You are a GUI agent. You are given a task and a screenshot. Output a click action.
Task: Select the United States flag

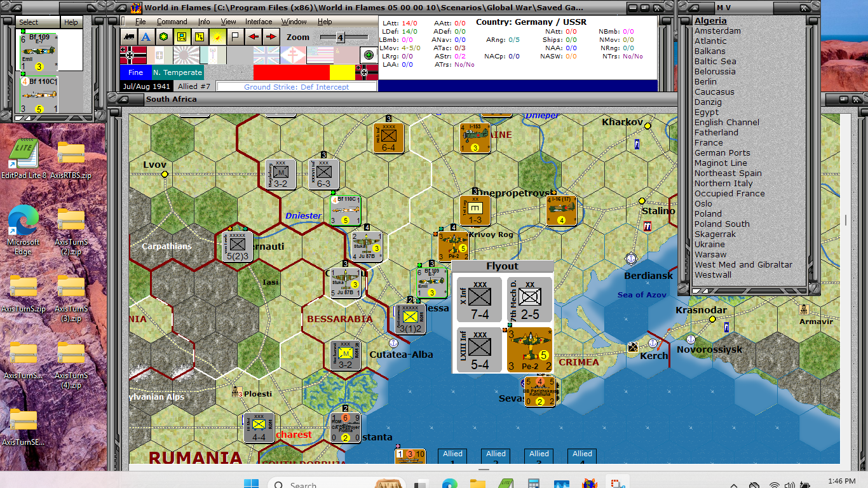coord(320,55)
